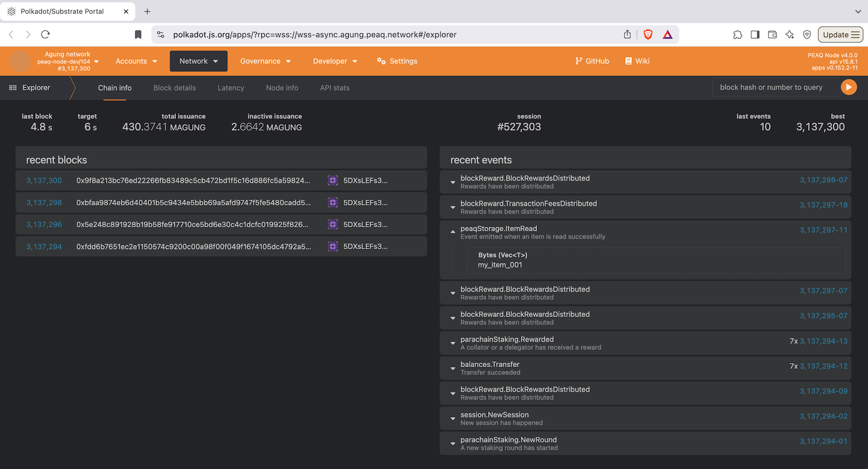
Task: Open block 3,137,298 link
Action: [44, 203]
